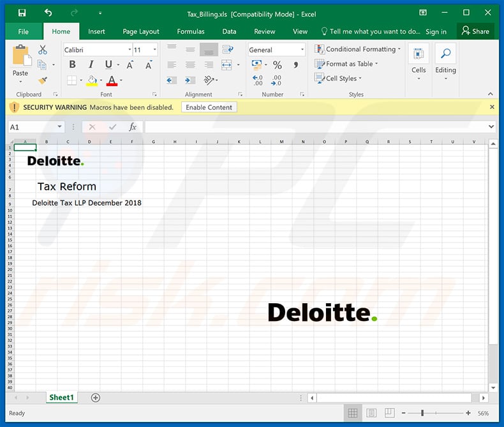Toggle Underline formatting
The height and width of the screenshot is (427, 504).
click(108, 64)
